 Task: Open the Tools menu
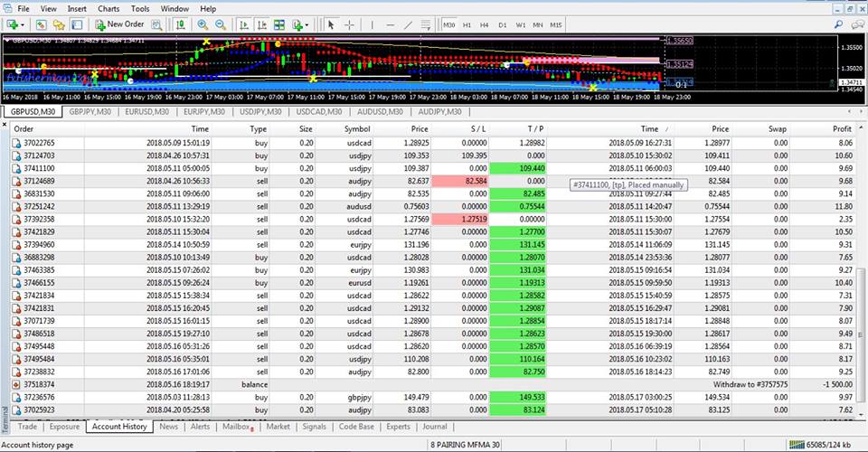click(140, 9)
